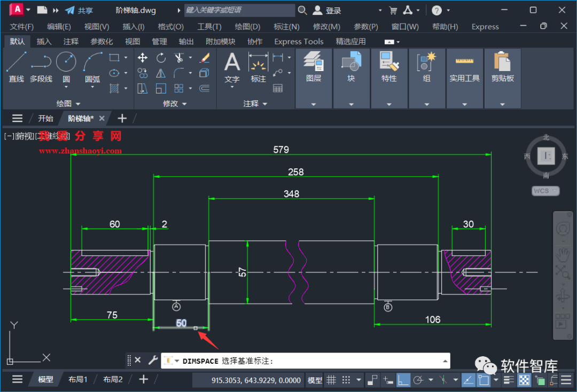
Task: Open the polar tracking angle dropdown
Action: coord(431,380)
